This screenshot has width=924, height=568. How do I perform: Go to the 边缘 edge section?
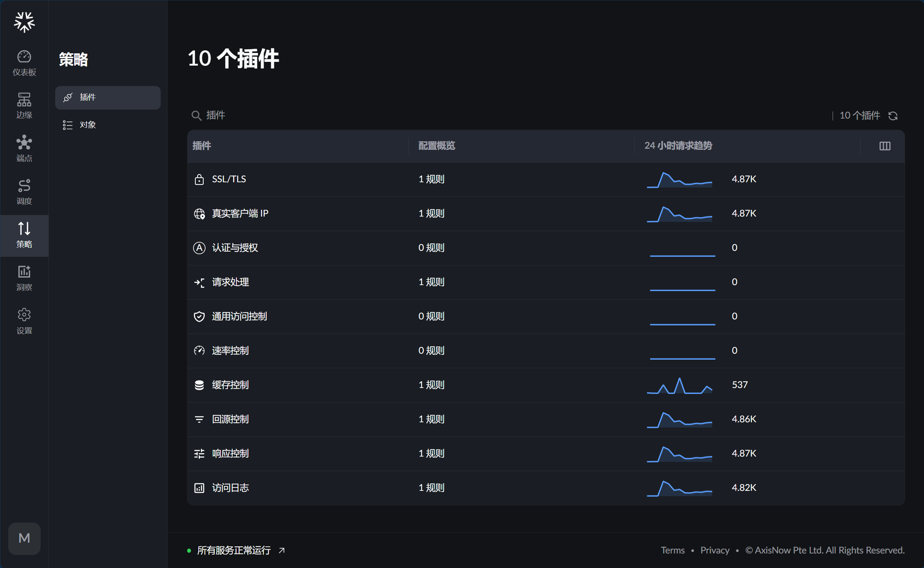(25, 106)
